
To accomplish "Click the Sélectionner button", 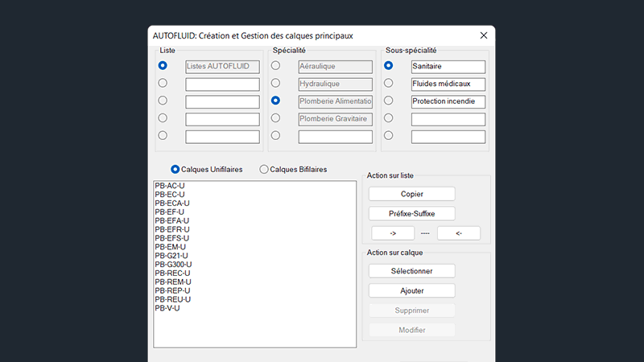I will click(412, 271).
